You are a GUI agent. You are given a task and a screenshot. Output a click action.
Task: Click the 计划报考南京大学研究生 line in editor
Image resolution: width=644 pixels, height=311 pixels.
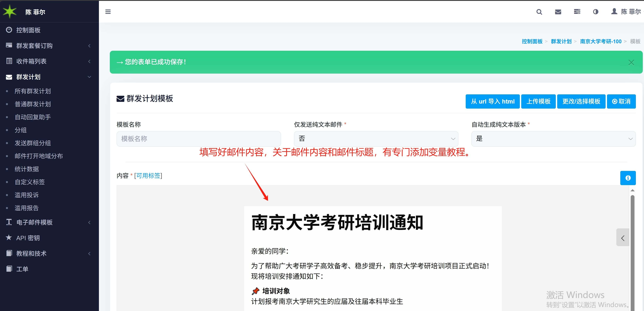pyautogui.click(x=327, y=301)
